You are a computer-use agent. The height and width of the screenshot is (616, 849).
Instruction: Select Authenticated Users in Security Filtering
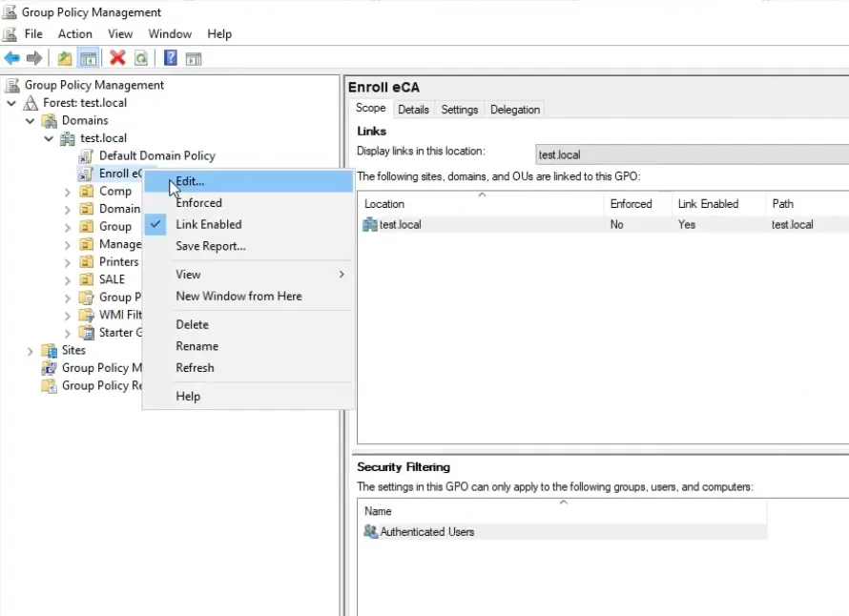point(563,531)
